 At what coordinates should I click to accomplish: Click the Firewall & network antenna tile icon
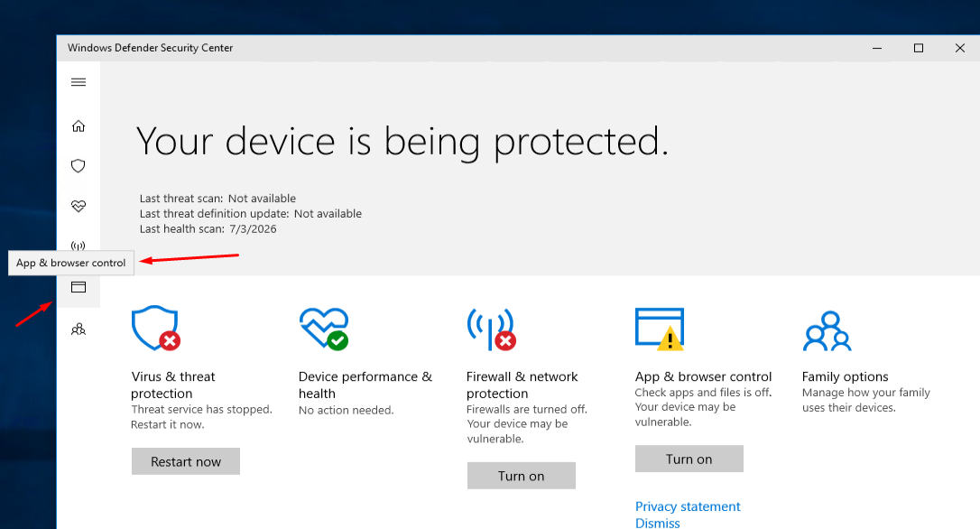[x=491, y=329]
